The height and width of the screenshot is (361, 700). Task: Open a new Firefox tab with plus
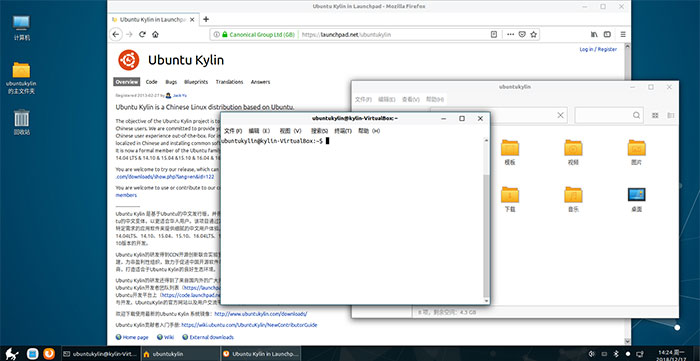click(x=206, y=19)
